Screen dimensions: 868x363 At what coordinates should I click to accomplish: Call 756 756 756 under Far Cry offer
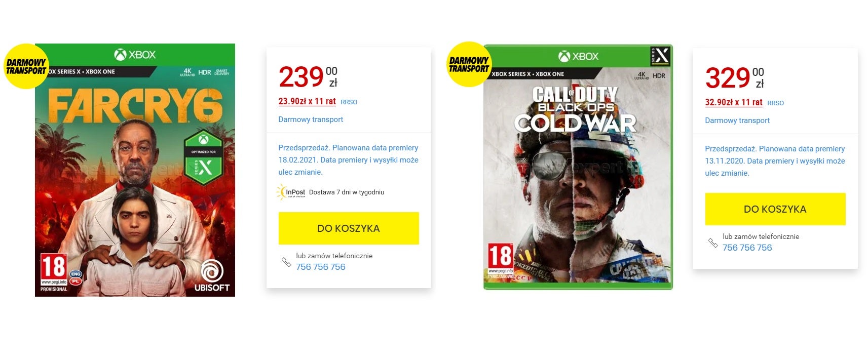321,267
